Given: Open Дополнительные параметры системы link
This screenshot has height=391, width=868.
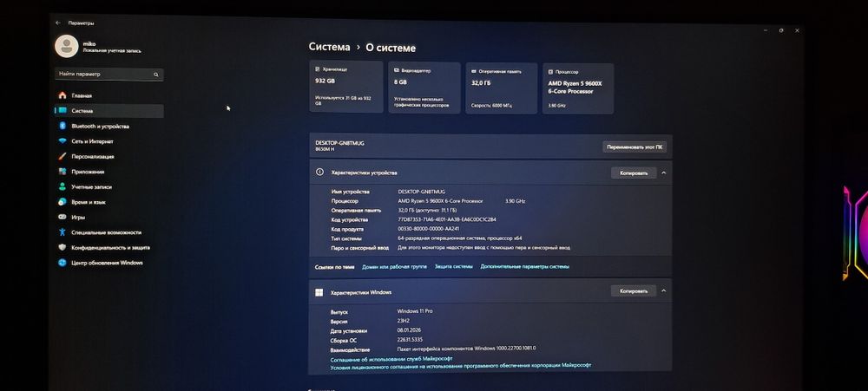Looking at the screenshot, I should (x=524, y=266).
